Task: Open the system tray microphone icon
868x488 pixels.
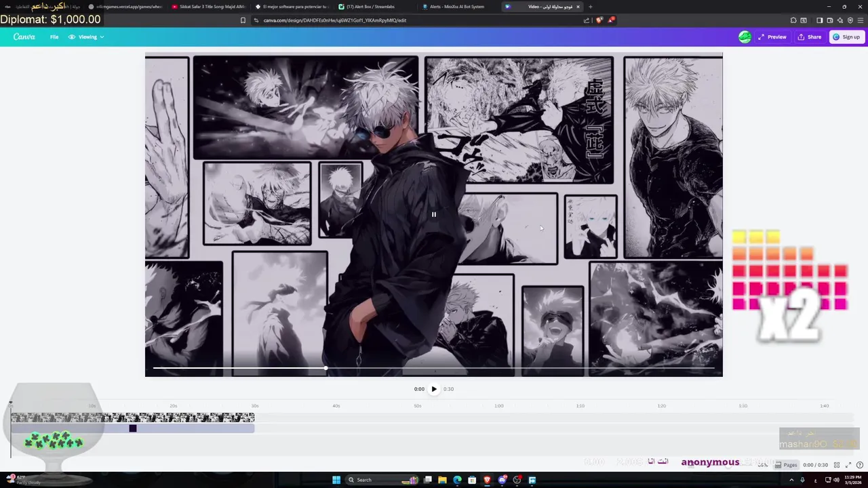Action: tap(803, 480)
